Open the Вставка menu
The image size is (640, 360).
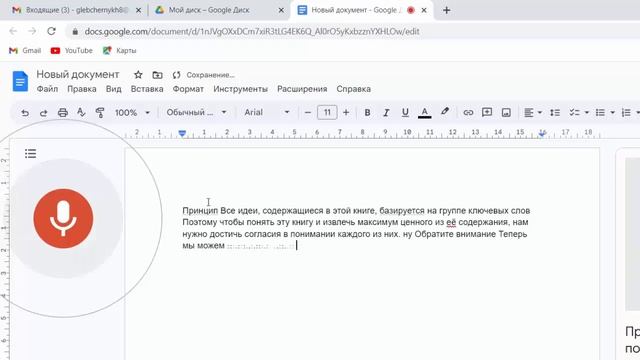[x=147, y=89]
